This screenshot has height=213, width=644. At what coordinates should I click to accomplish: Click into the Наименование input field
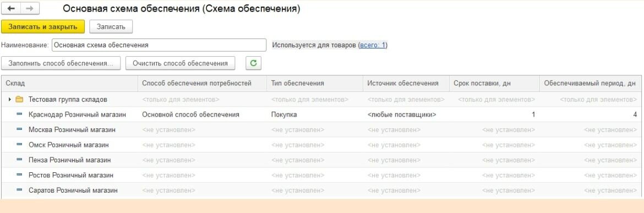(x=159, y=45)
